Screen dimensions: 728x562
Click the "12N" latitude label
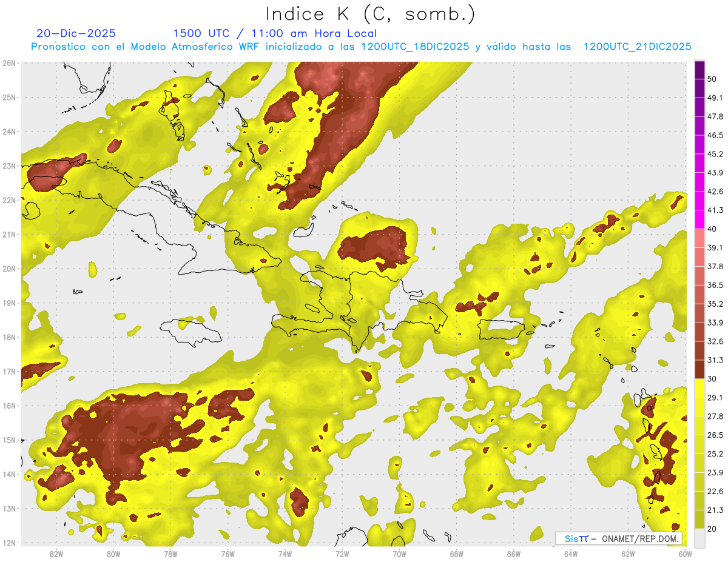pos(10,543)
